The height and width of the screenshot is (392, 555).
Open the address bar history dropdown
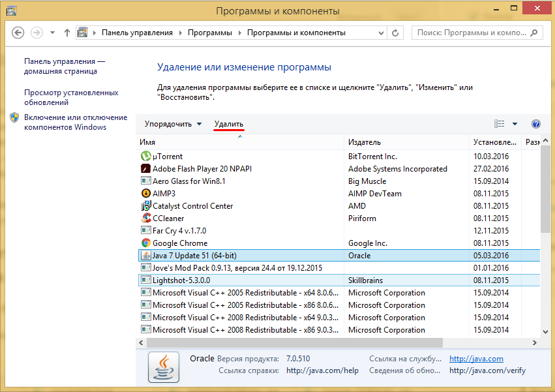(380, 33)
